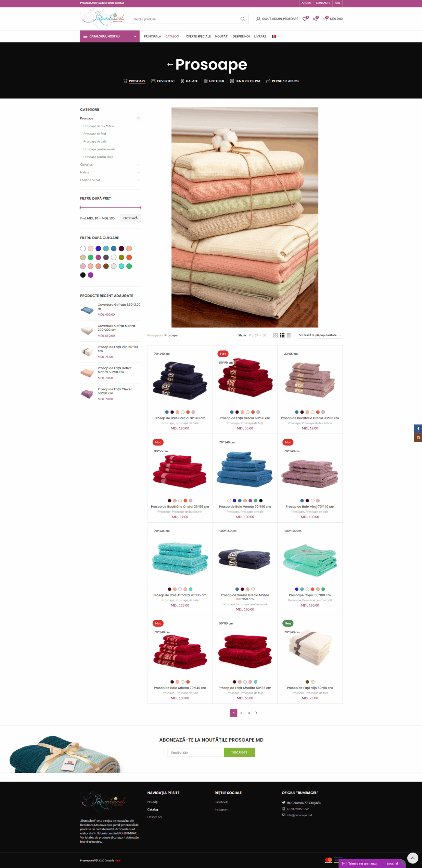Select the Halate category tab
The height and width of the screenshot is (868, 422).
pos(189,81)
